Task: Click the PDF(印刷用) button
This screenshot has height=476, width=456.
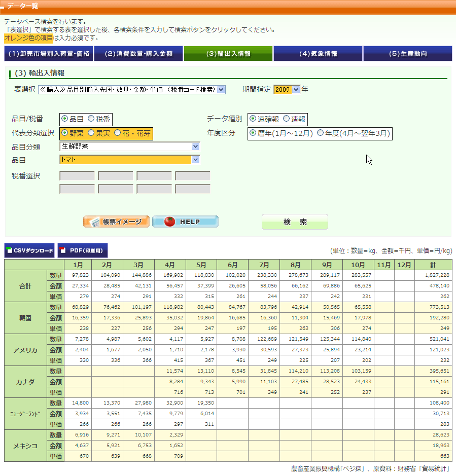Action: coord(82,250)
